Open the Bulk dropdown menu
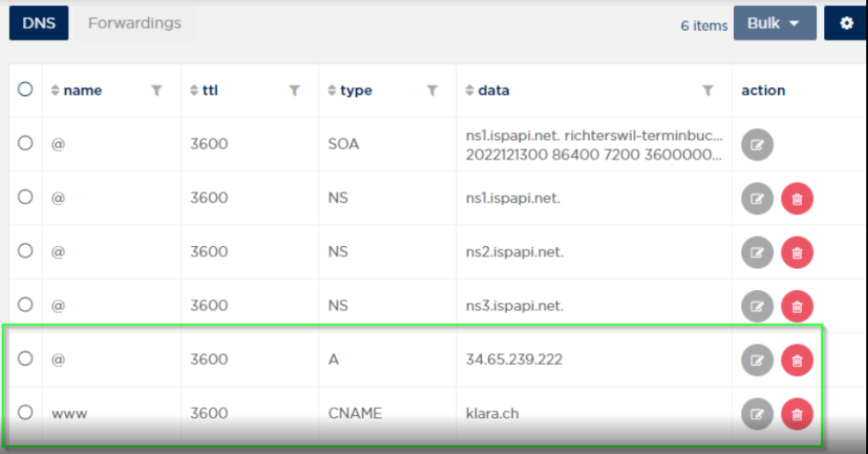This screenshot has height=454, width=868. 775,23
